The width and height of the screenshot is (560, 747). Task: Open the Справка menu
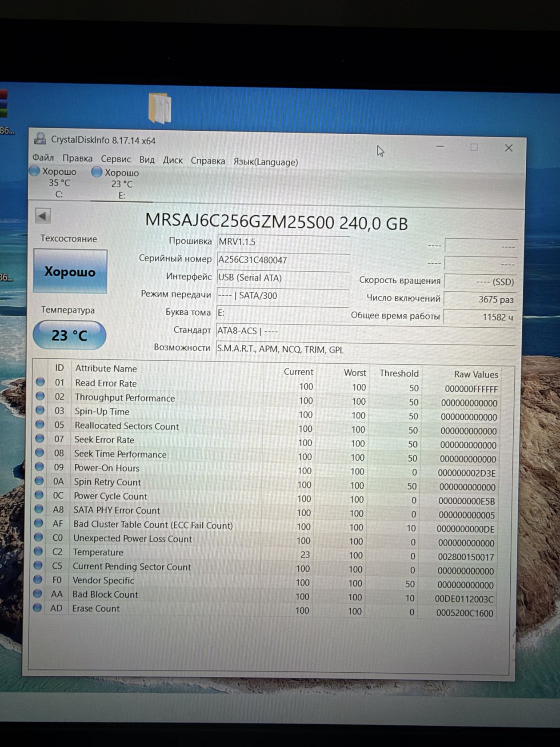pyautogui.click(x=208, y=161)
